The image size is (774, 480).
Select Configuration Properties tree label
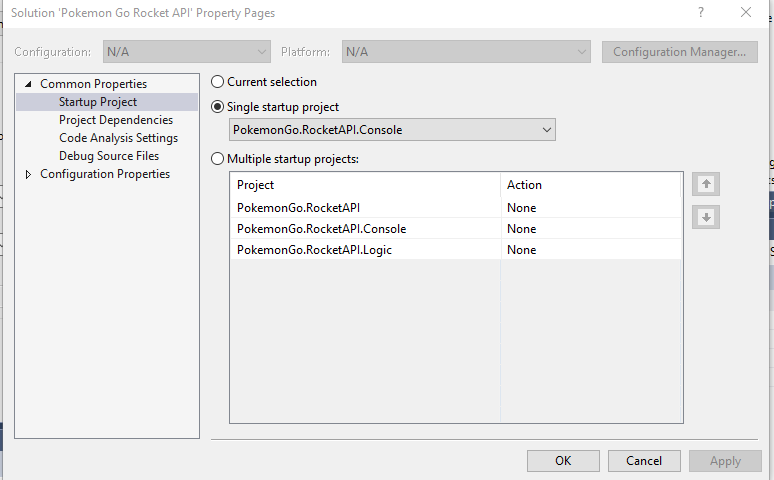[105, 174]
